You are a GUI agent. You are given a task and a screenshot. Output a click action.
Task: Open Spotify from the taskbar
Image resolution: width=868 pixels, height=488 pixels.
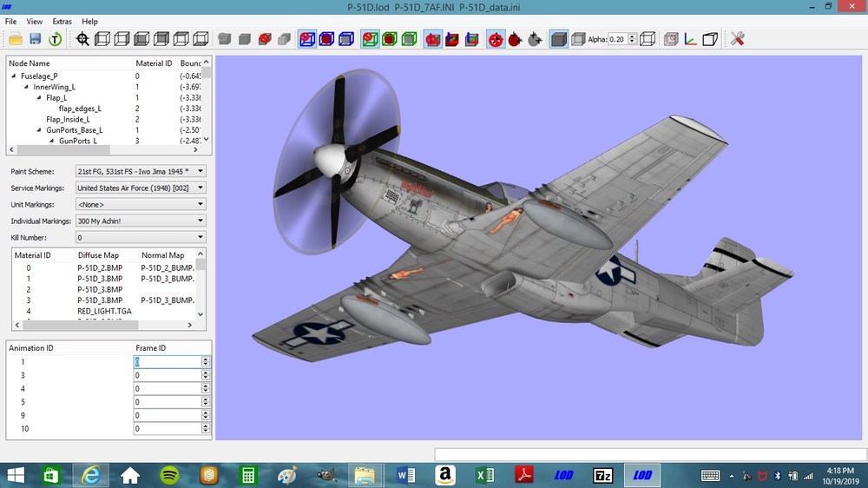click(x=169, y=475)
